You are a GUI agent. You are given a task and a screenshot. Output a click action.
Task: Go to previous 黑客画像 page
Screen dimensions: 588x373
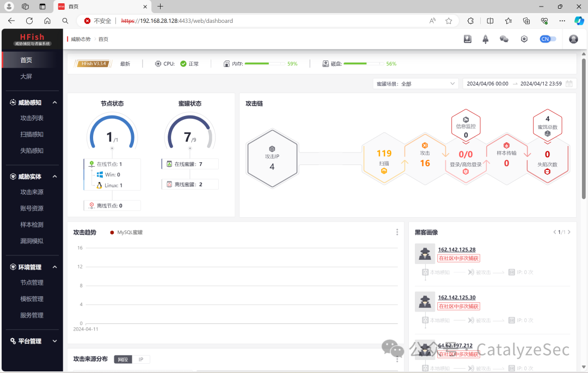555,232
